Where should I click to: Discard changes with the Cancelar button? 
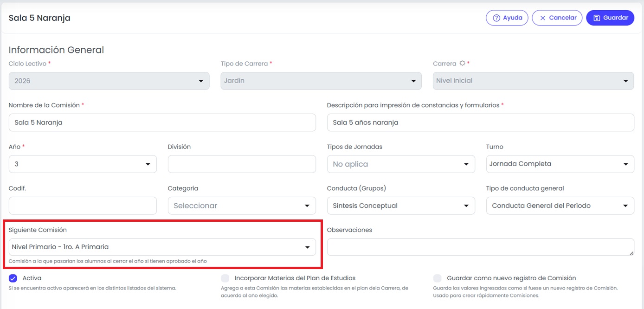pyautogui.click(x=557, y=18)
